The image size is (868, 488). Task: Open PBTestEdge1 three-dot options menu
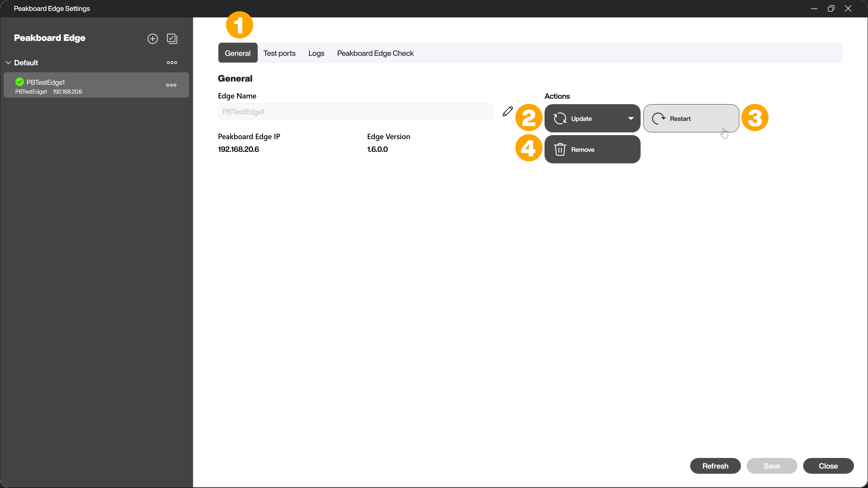[x=171, y=85]
